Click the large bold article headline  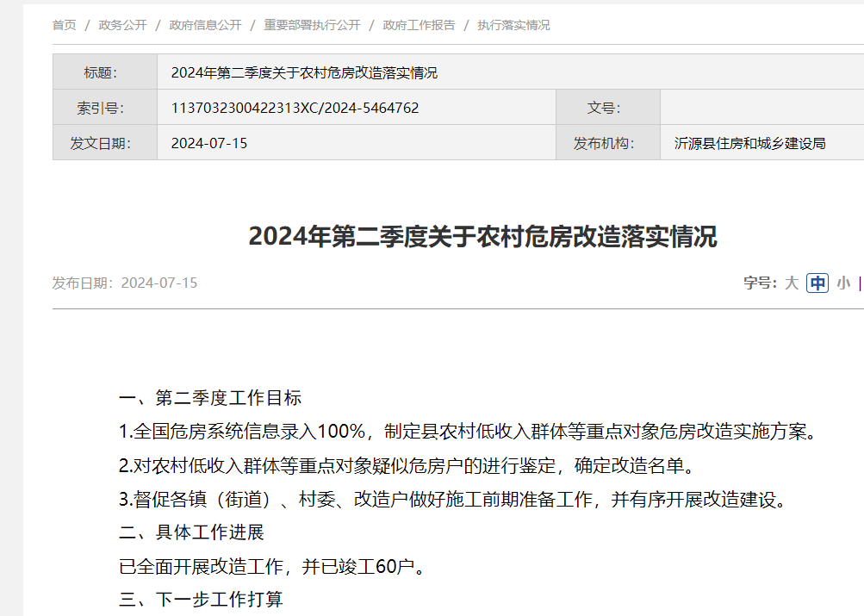482,236
